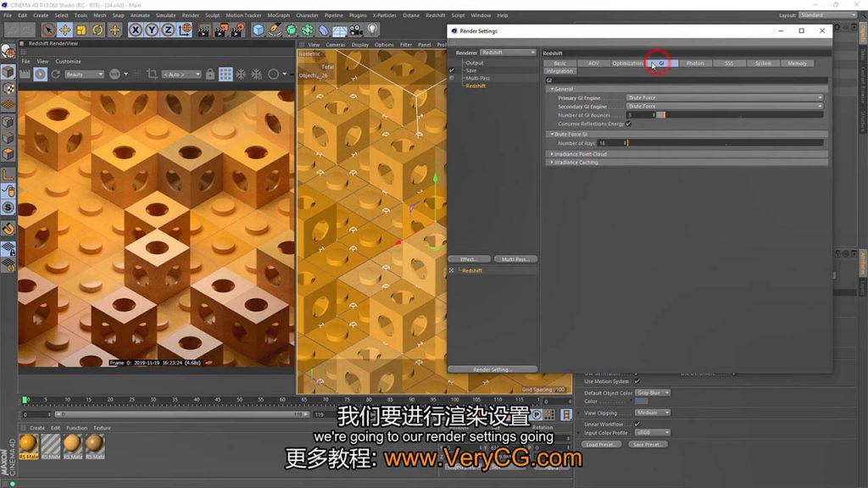
Task: Switch to the Photon tab
Action: pyautogui.click(x=695, y=63)
